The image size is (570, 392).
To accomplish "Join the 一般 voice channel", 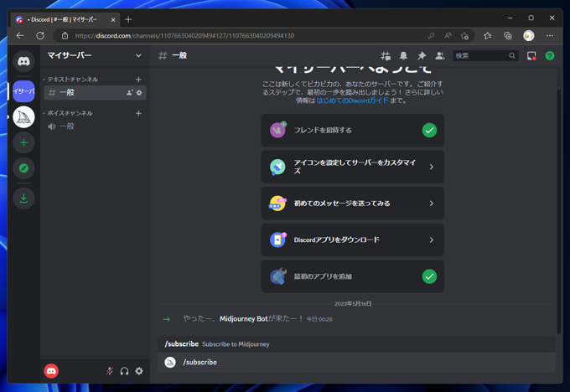I will point(95,126).
